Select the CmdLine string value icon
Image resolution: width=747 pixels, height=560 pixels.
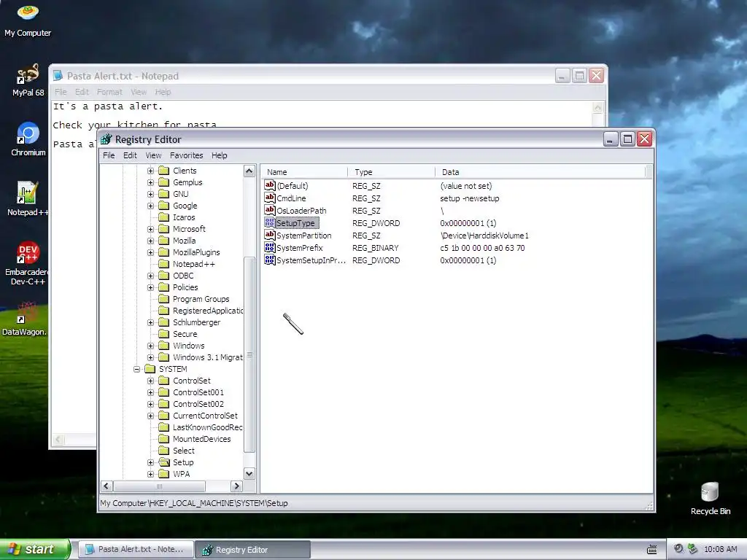(x=270, y=198)
